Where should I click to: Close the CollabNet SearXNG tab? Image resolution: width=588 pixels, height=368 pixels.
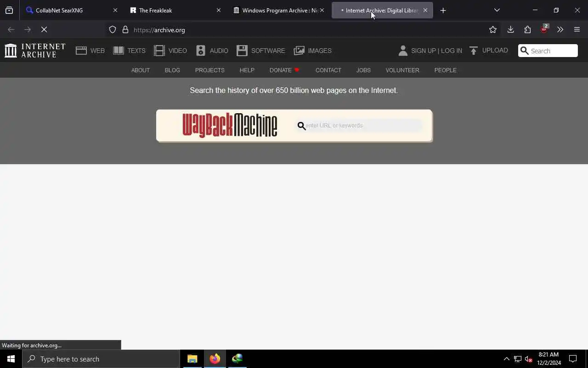[x=115, y=10]
